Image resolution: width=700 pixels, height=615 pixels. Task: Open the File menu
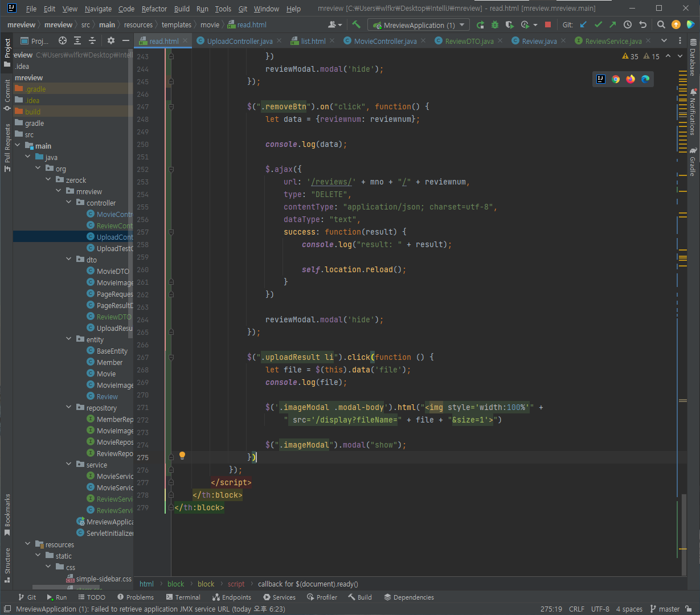[x=31, y=9]
